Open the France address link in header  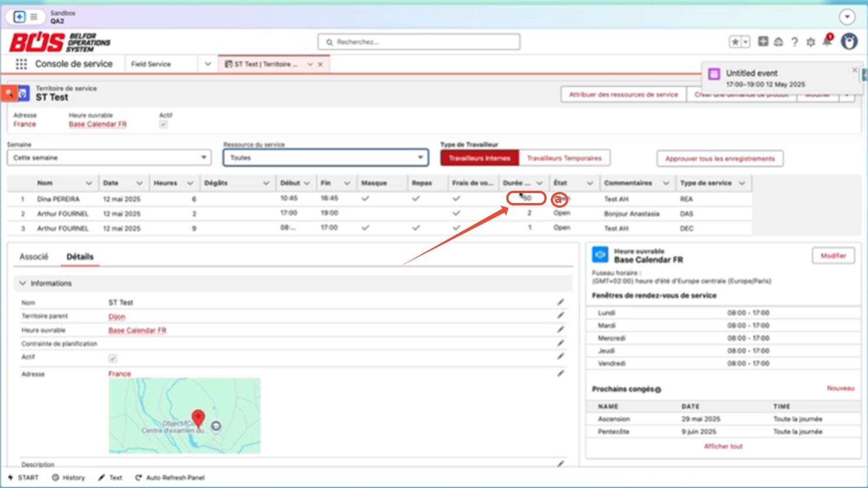pos(25,124)
